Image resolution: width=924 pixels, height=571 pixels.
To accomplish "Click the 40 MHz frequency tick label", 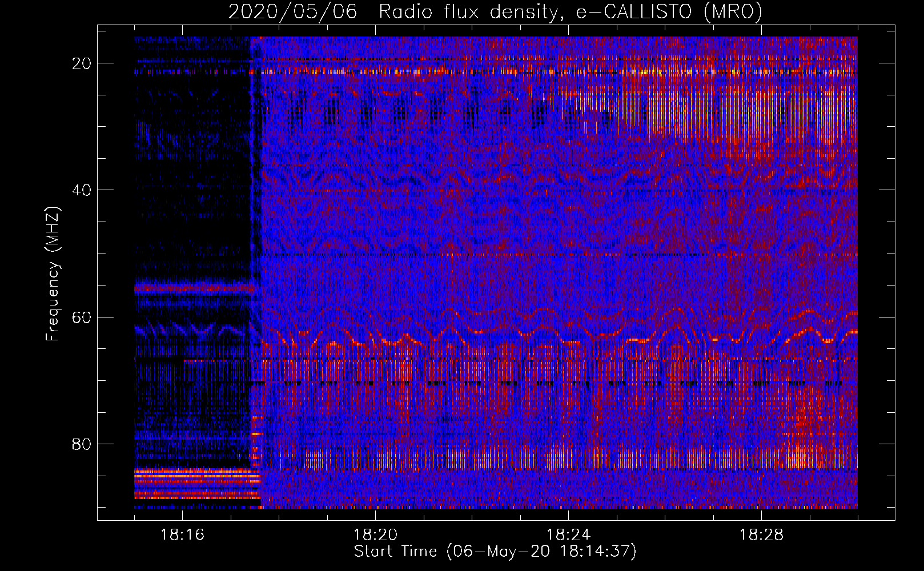I will click(82, 190).
